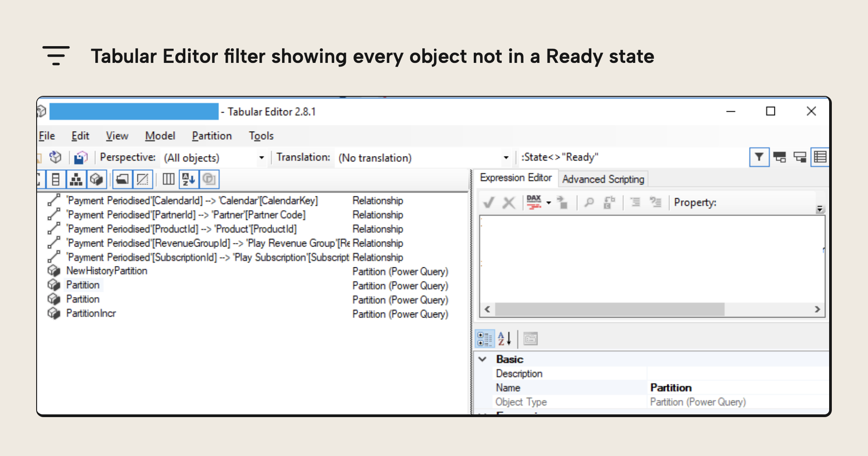Select Categorized view in property grid
The image size is (868, 456).
485,338
